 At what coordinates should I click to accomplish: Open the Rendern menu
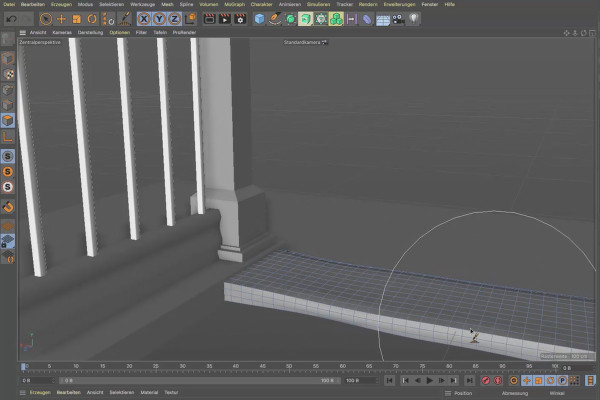click(x=368, y=4)
